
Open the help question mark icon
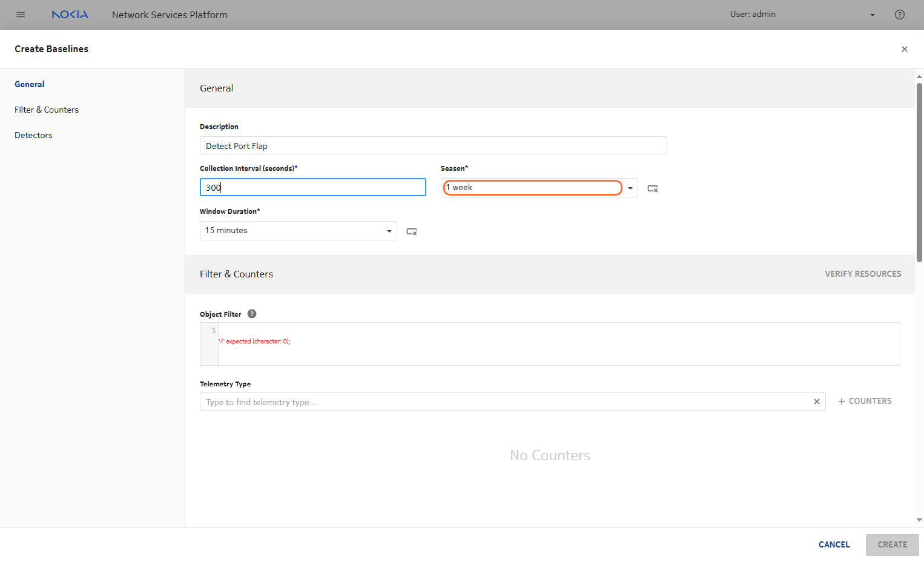900,15
